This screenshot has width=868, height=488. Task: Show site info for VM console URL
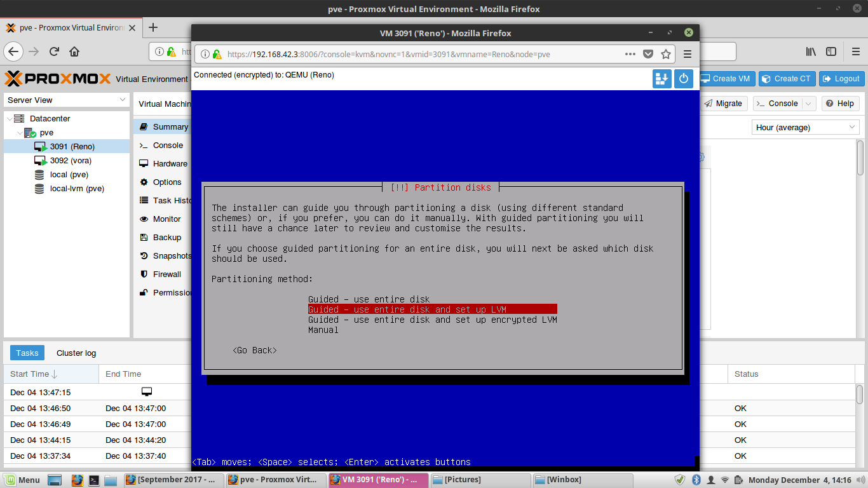[205, 54]
